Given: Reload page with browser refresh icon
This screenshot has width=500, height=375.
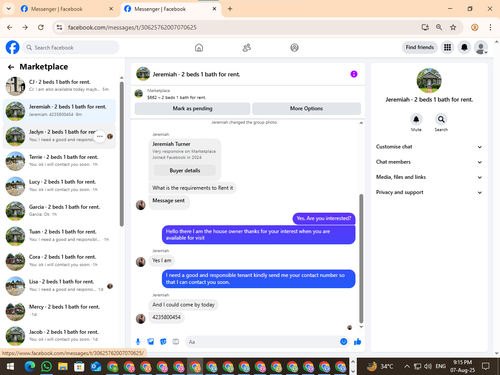Looking at the screenshot, I should coord(41,27).
